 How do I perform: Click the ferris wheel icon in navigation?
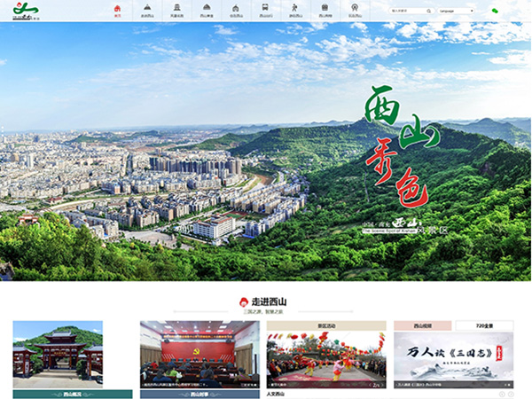[x=354, y=9]
